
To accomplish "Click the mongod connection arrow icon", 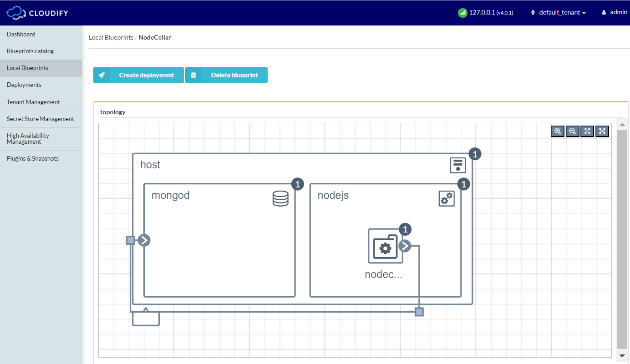I will tap(144, 240).
